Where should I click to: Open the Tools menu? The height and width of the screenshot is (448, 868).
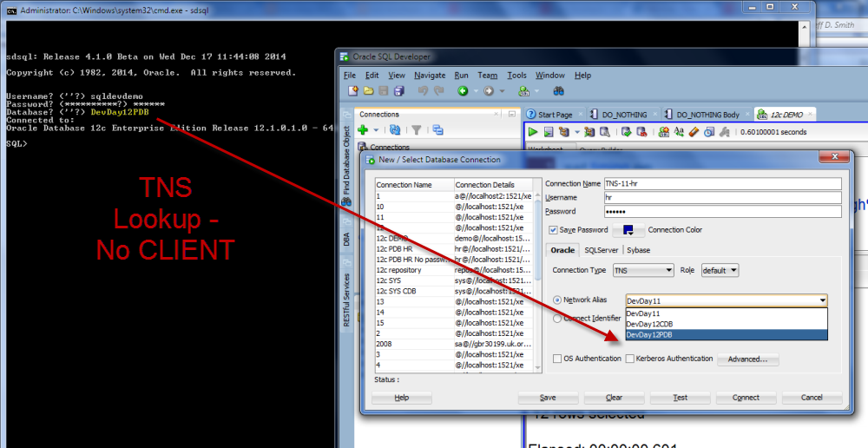coord(516,76)
